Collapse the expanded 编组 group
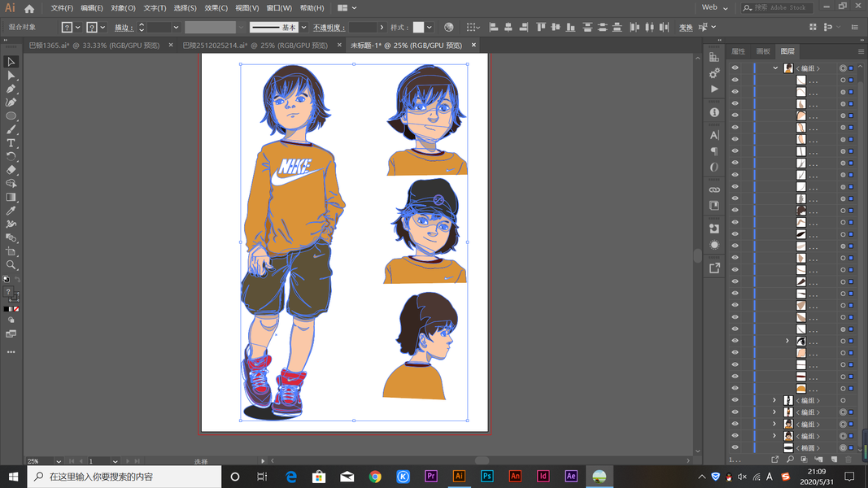Image resolution: width=868 pixels, height=488 pixels. pyautogui.click(x=775, y=68)
